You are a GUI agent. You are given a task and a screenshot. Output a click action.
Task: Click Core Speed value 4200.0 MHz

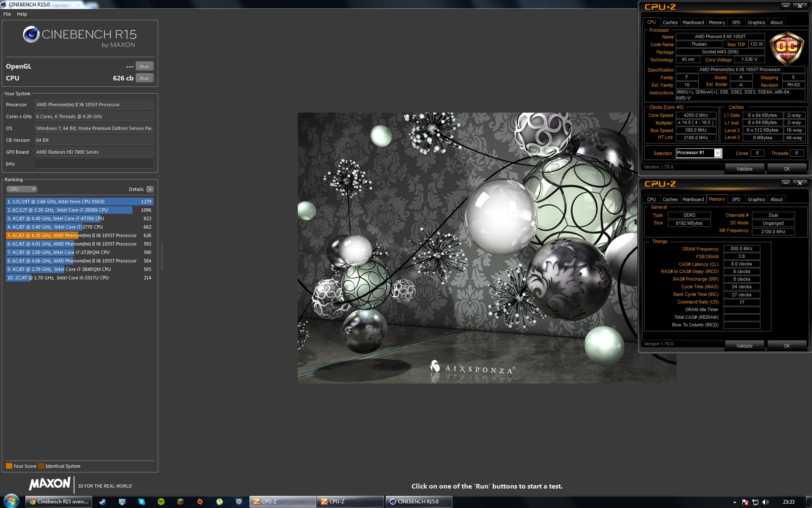pyautogui.click(x=696, y=115)
